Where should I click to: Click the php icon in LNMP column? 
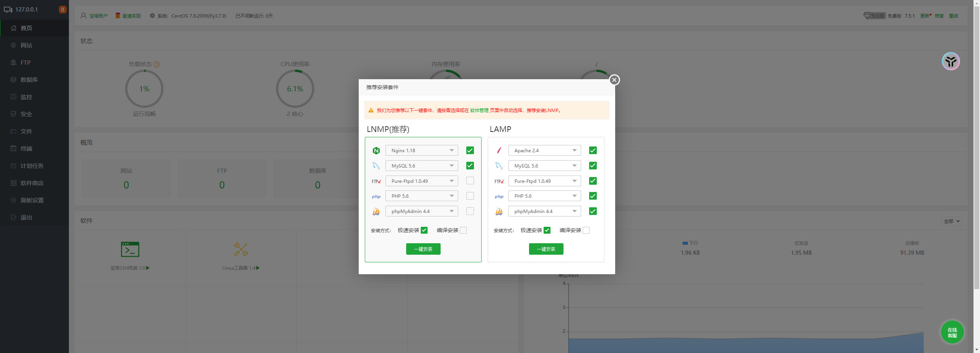[376, 197]
